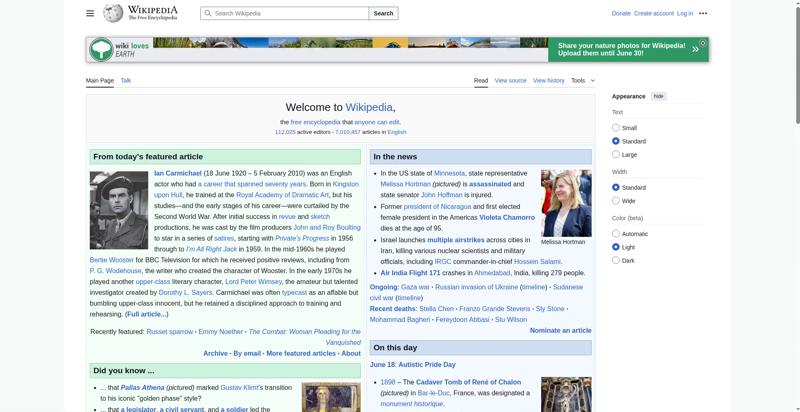Viewport: 800px width, 412px height.
Task: Click Nominate an article link
Action: pos(560,330)
